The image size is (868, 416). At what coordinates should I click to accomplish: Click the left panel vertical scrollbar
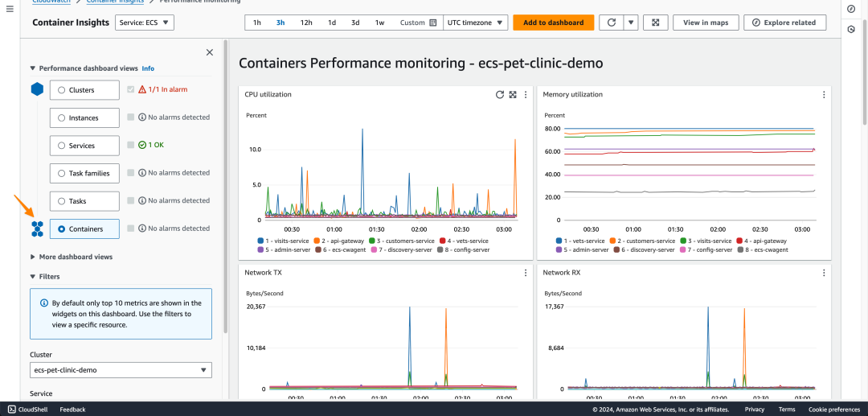225,186
